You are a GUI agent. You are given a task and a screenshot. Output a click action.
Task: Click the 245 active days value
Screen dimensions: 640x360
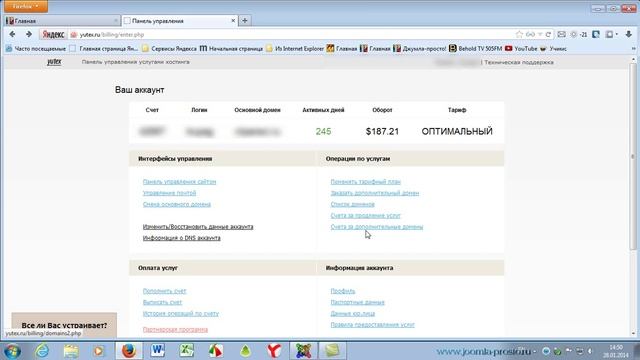[x=323, y=131]
